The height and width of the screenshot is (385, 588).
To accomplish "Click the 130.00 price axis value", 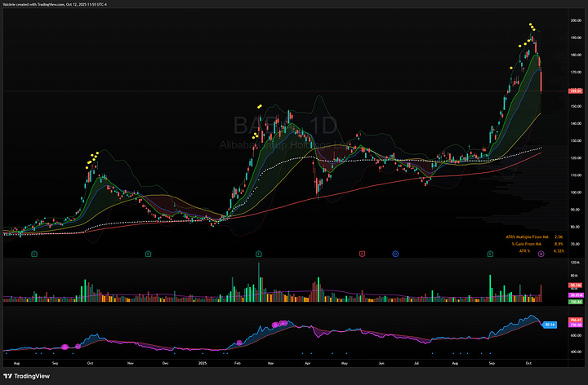I will pyautogui.click(x=576, y=141).
